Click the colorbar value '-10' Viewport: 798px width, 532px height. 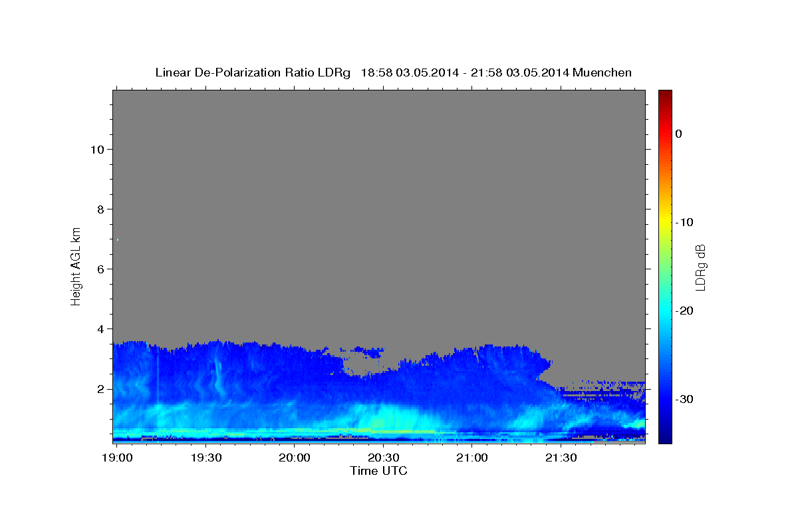684,222
